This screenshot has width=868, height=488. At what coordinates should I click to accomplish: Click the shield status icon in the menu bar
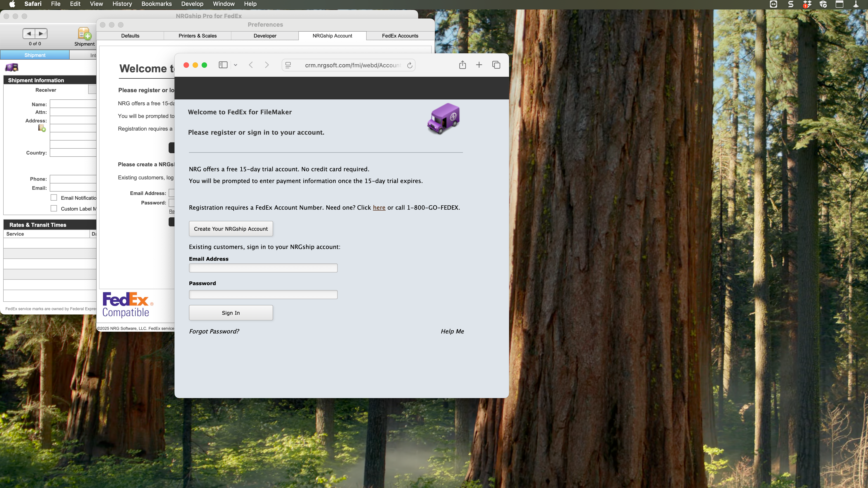point(823,4)
